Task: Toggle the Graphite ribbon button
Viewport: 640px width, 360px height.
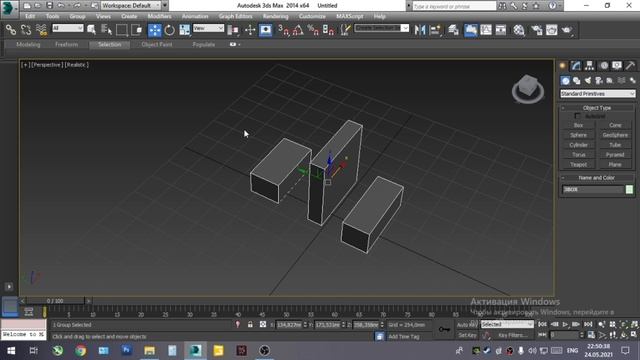Action: [471, 30]
